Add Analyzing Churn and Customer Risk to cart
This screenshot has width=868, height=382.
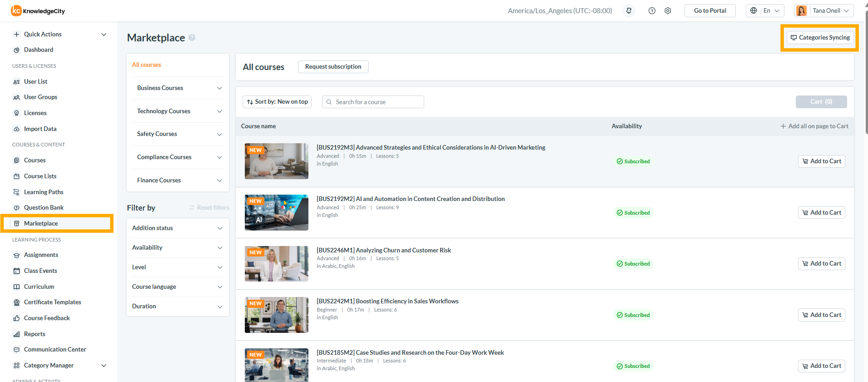click(821, 264)
